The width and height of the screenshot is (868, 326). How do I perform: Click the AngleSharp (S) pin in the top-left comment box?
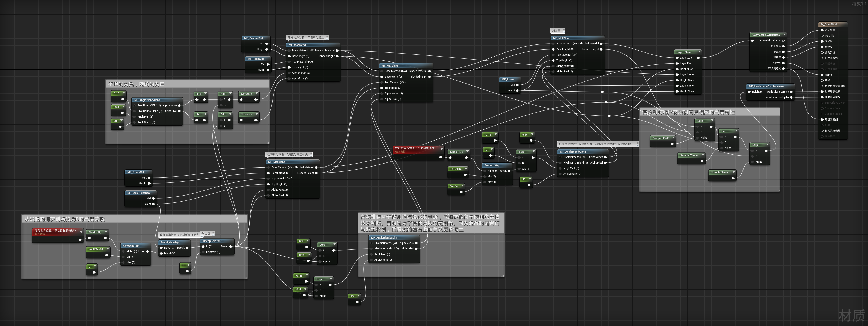[135, 122]
